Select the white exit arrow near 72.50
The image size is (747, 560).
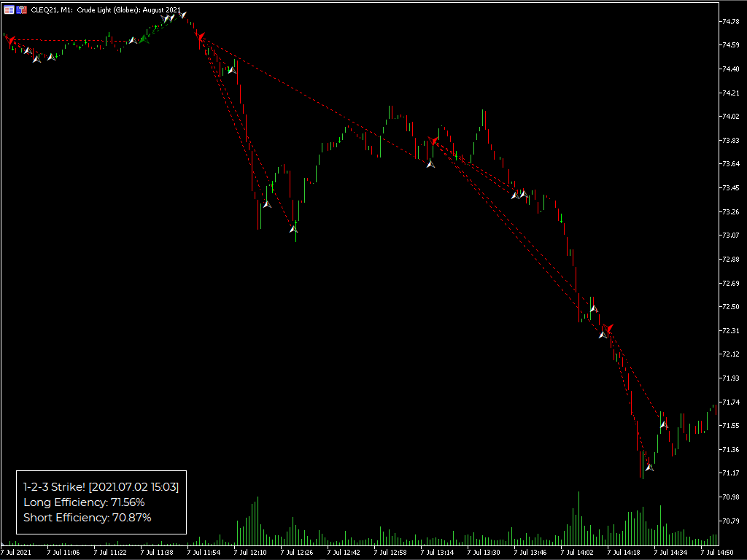click(x=594, y=308)
